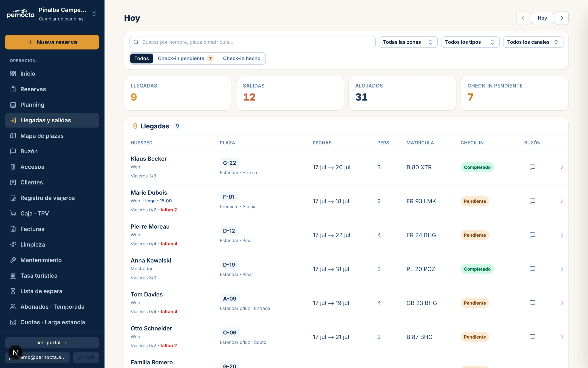This screenshot has height=368, width=588.
Task: Expand Otto Schneider row chevron
Action: coord(562,337)
